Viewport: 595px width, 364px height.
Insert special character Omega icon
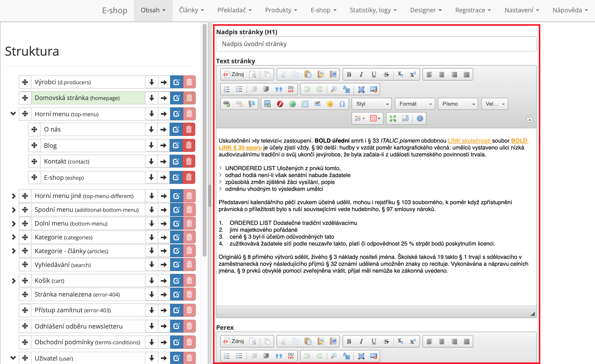342,104
